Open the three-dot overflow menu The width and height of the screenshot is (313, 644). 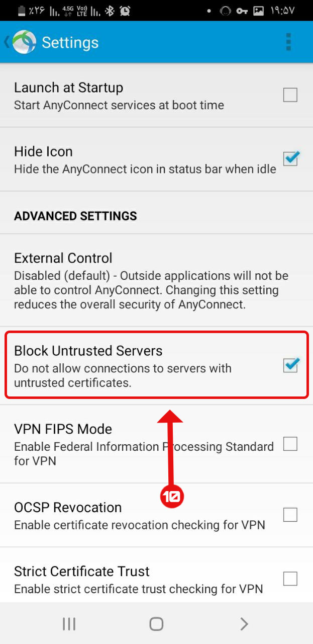coord(288,42)
